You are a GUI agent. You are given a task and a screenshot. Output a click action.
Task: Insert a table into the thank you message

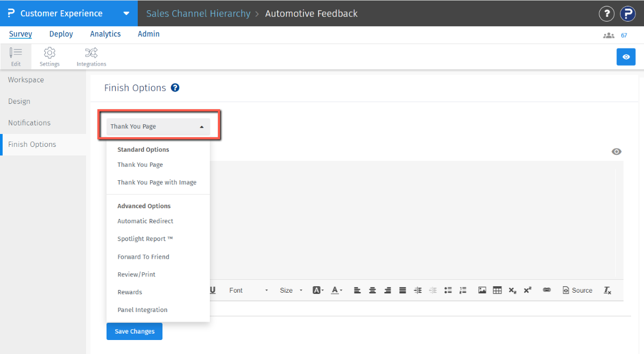pyautogui.click(x=497, y=290)
